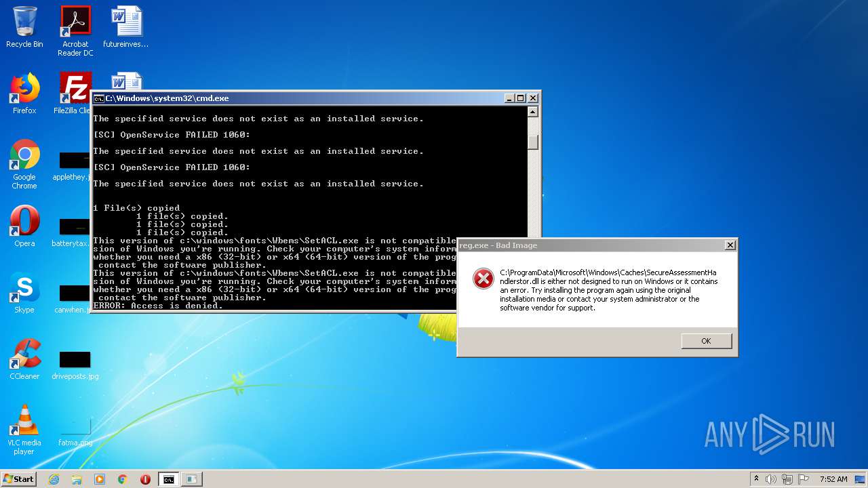Image resolution: width=868 pixels, height=488 pixels.
Task: Open the network tray icon
Action: pyautogui.click(x=787, y=479)
